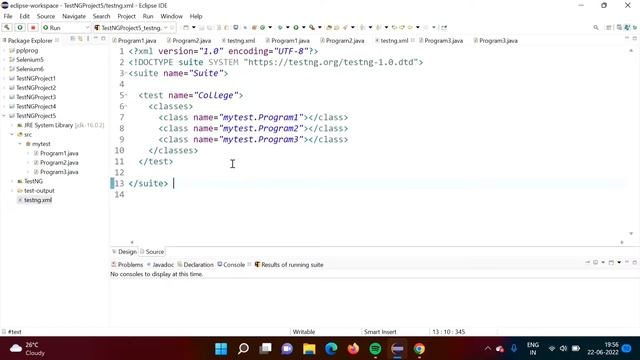Open the Windows Start menu
The width and height of the screenshot is (640, 360).
[x=221, y=349]
